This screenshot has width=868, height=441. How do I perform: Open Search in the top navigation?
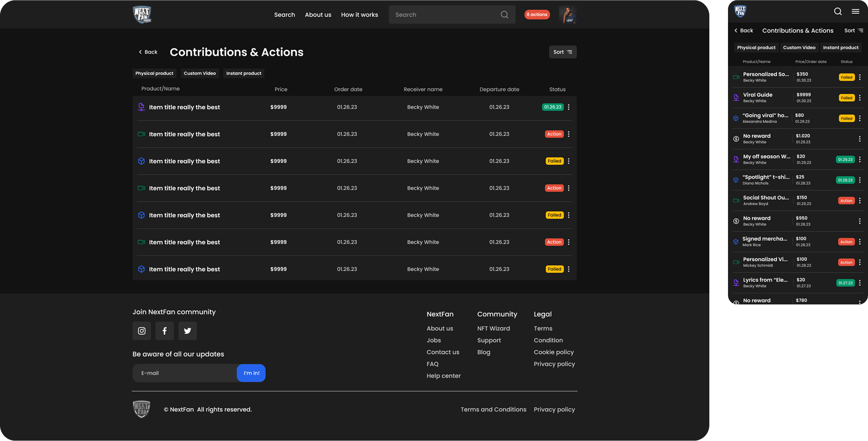pos(285,15)
